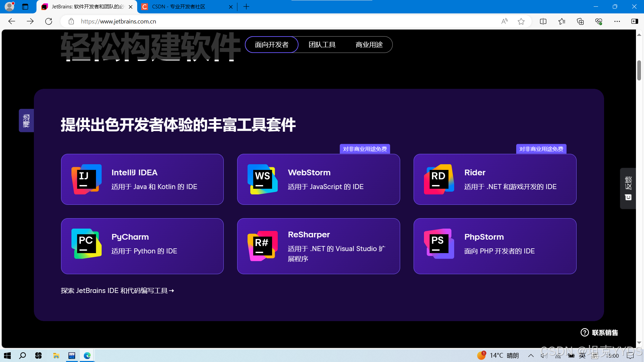Viewport: 644px width, 362px height.
Task: Click the PhpStorm title link
Action: click(484, 237)
